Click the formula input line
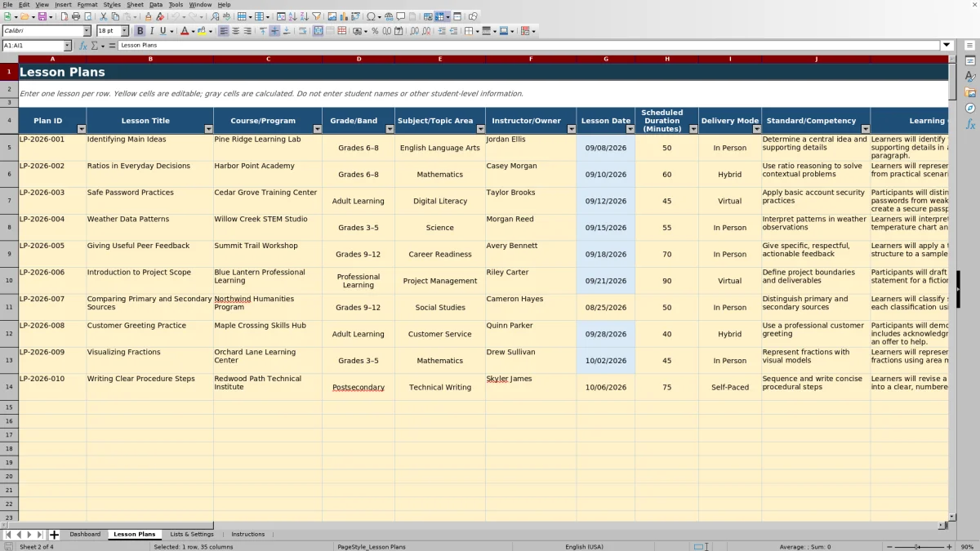The width and height of the screenshot is (980, 551). click(x=528, y=46)
